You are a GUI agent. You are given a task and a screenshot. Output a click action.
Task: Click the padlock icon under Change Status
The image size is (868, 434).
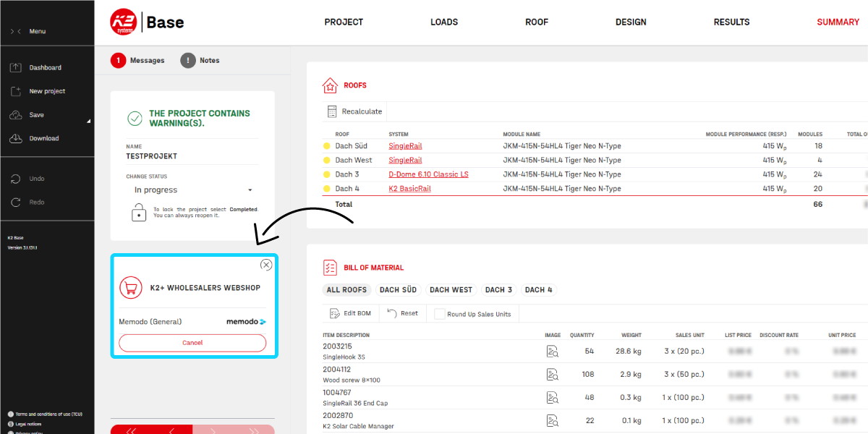139,212
